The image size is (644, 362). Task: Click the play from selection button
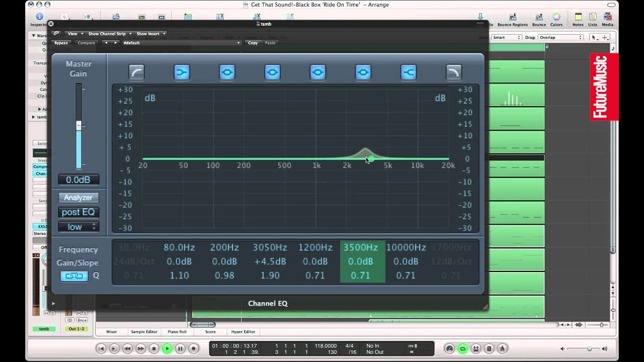coord(114,348)
